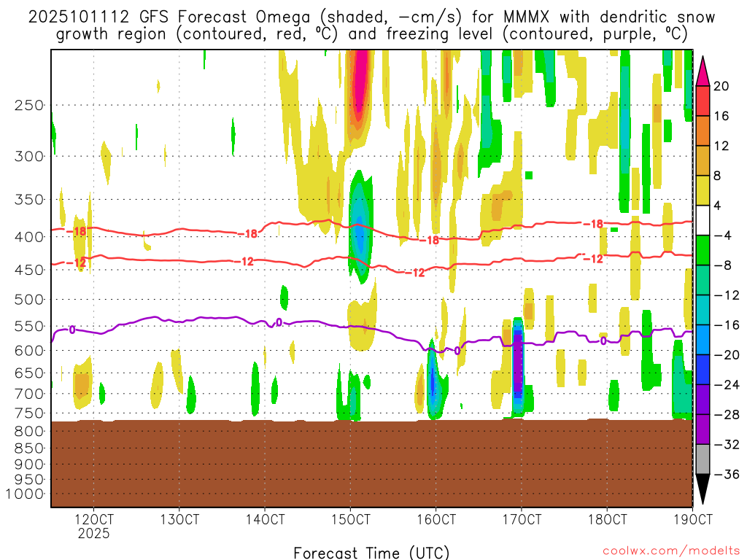This screenshot has height=560, width=747.
Task: Click the colorbar value label 20
Action: click(721, 86)
